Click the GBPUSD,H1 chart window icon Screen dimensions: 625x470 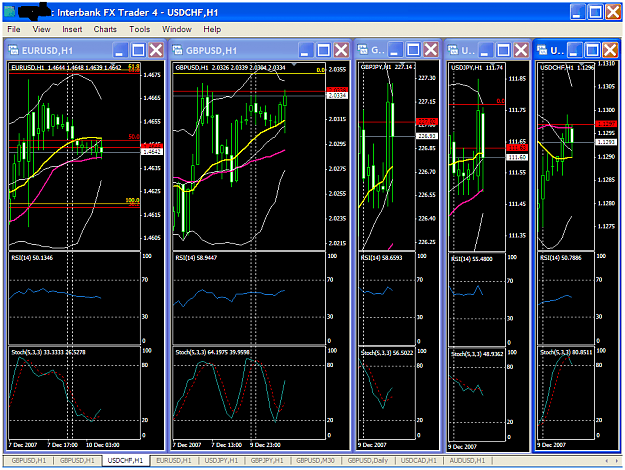click(177, 50)
